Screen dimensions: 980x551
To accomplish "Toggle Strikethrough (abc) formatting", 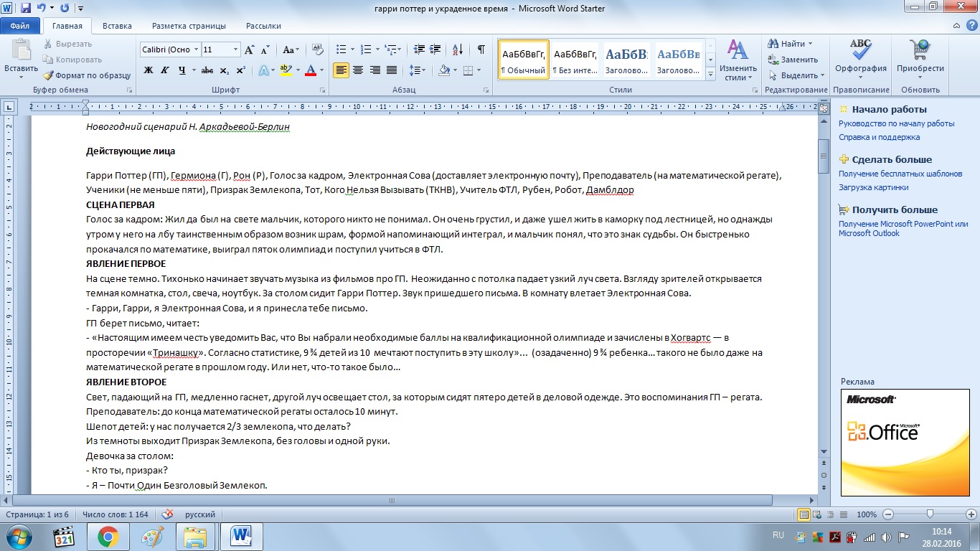I will [x=207, y=70].
